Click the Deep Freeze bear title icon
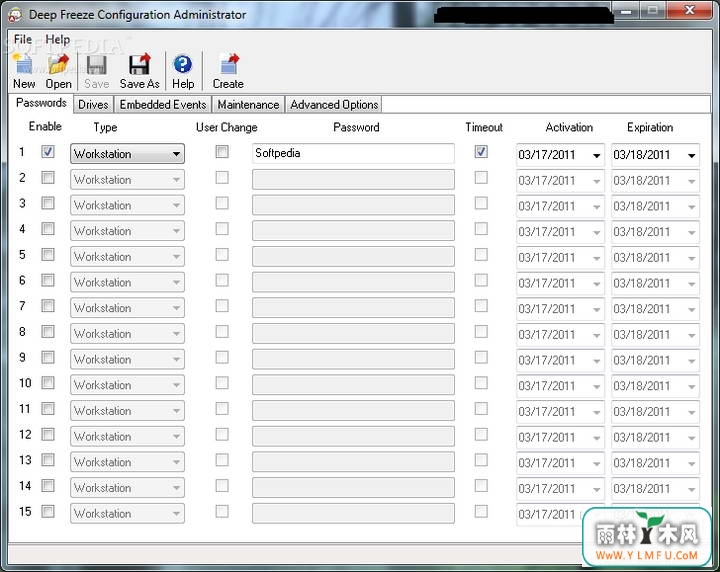 (x=15, y=15)
